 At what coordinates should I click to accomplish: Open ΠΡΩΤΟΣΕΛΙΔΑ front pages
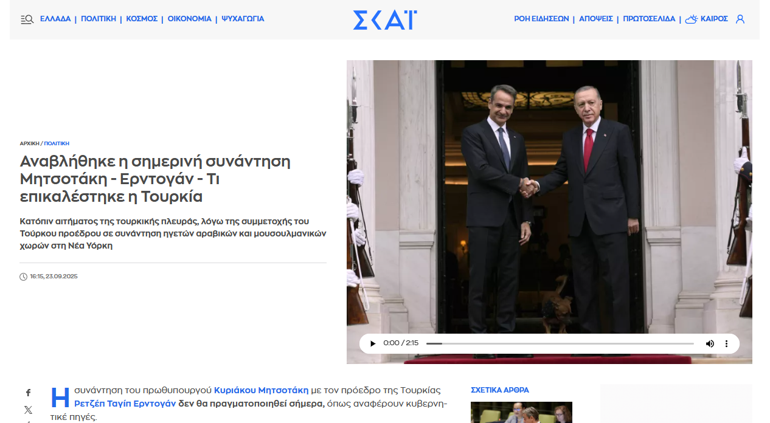click(649, 19)
